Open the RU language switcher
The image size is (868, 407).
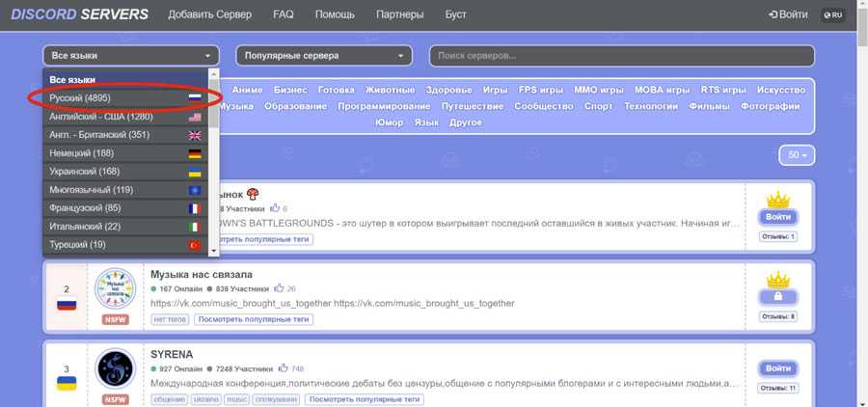click(832, 15)
